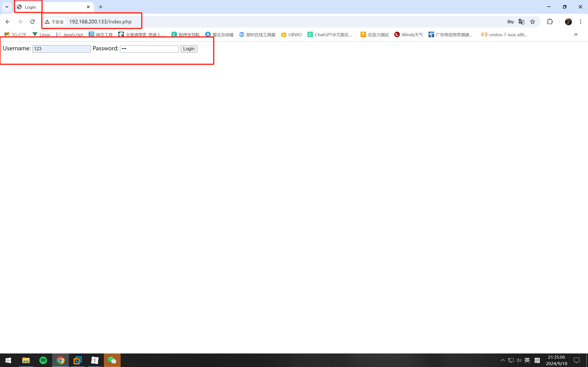Open WeChat from the taskbar
The image size is (588, 367).
coord(112,360)
